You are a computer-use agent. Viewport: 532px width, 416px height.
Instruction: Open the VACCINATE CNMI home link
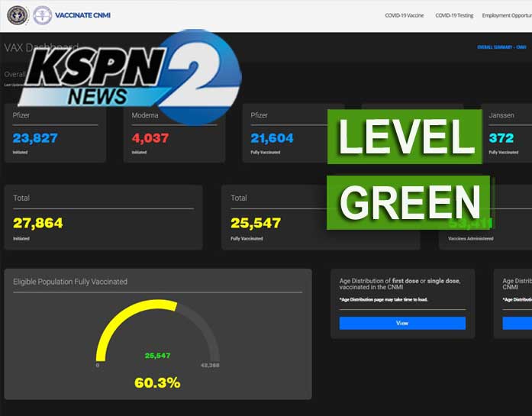(82, 15)
